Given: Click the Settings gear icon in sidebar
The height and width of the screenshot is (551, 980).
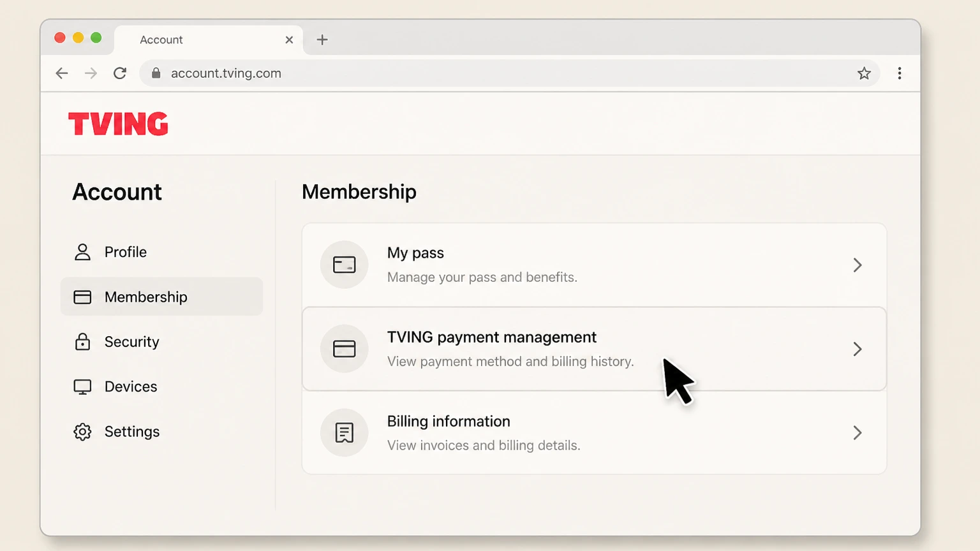Looking at the screenshot, I should (x=82, y=432).
